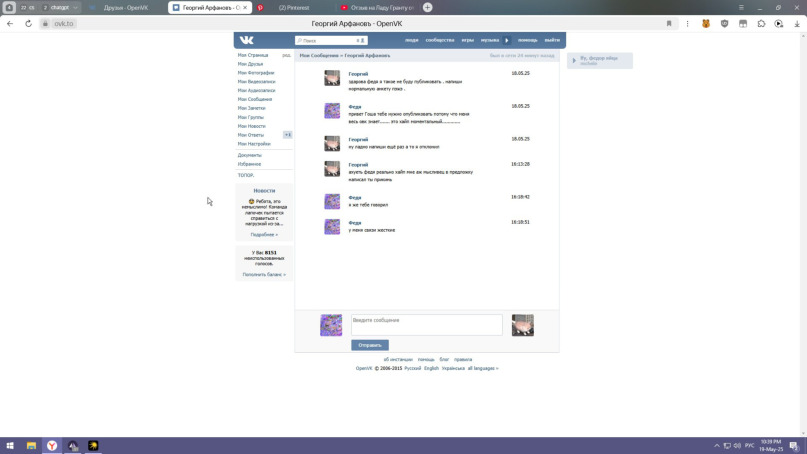Click the Отправить button

coord(370,345)
